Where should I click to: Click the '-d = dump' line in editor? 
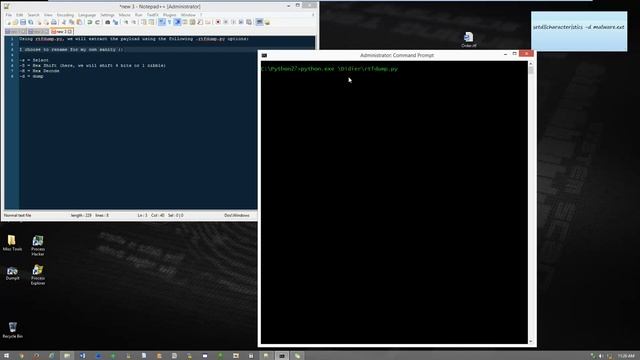click(31, 76)
